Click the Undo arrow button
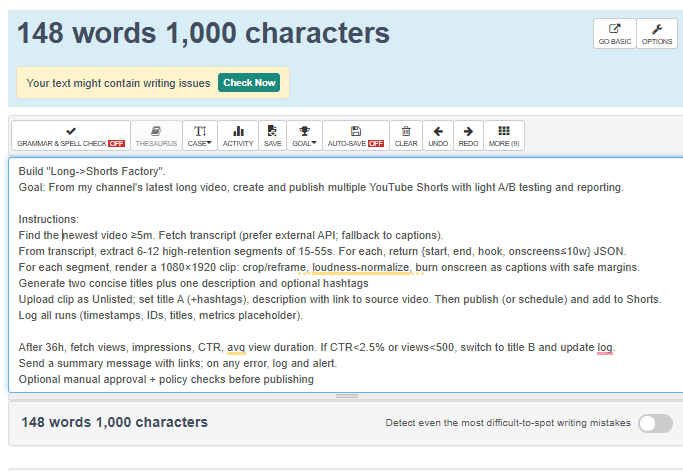 point(438,136)
